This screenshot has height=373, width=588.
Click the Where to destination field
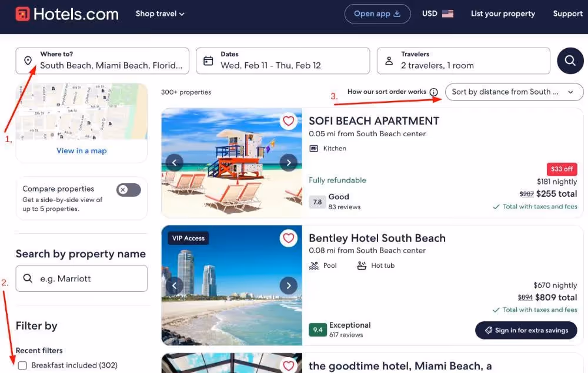pyautogui.click(x=102, y=61)
